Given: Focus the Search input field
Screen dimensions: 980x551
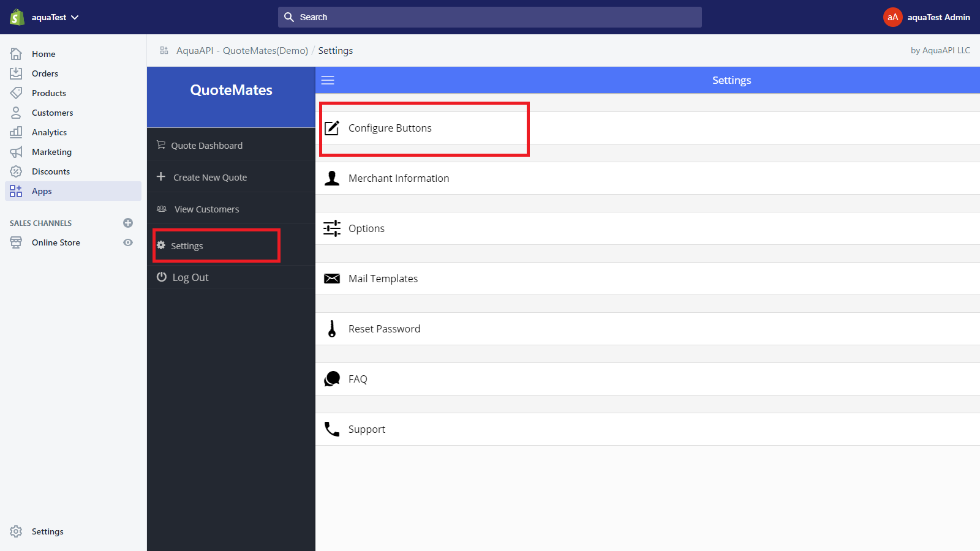Looking at the screenshot, I should tap(490, 17).
